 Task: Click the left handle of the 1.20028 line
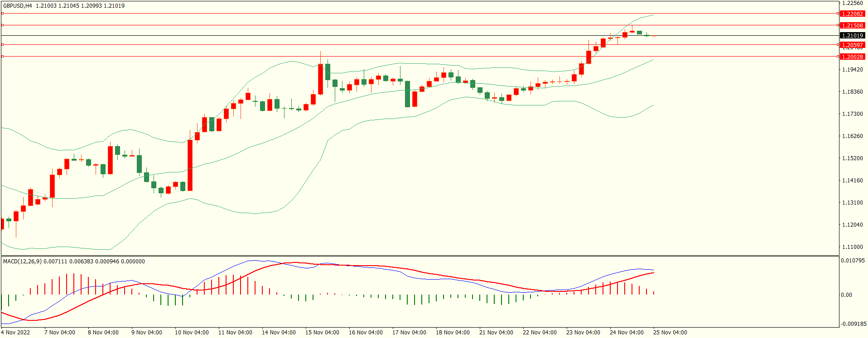[x=2, y=57]
